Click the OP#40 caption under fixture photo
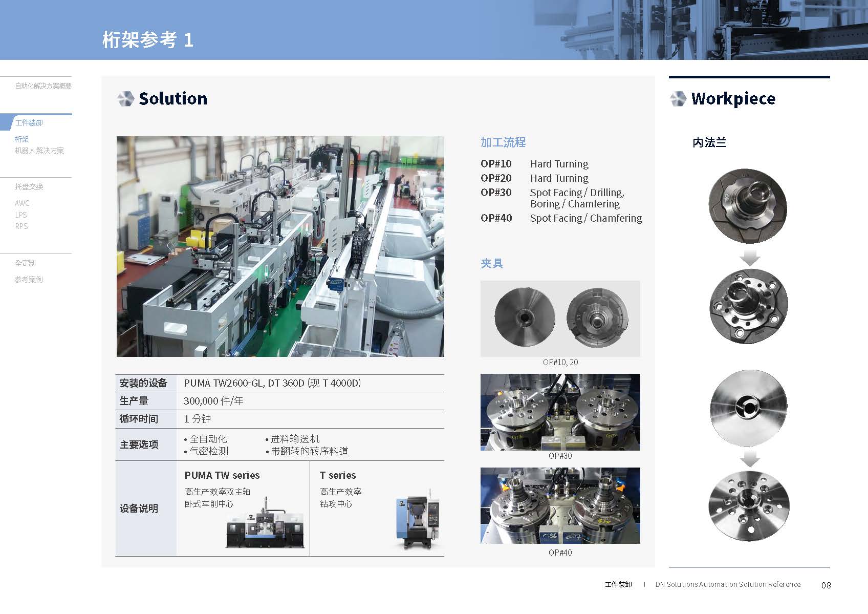868x614 pixels. (x=560, y=553)
